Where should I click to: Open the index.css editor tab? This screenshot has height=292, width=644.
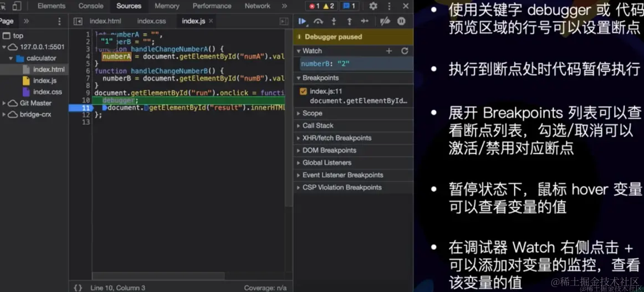point(151,22)
